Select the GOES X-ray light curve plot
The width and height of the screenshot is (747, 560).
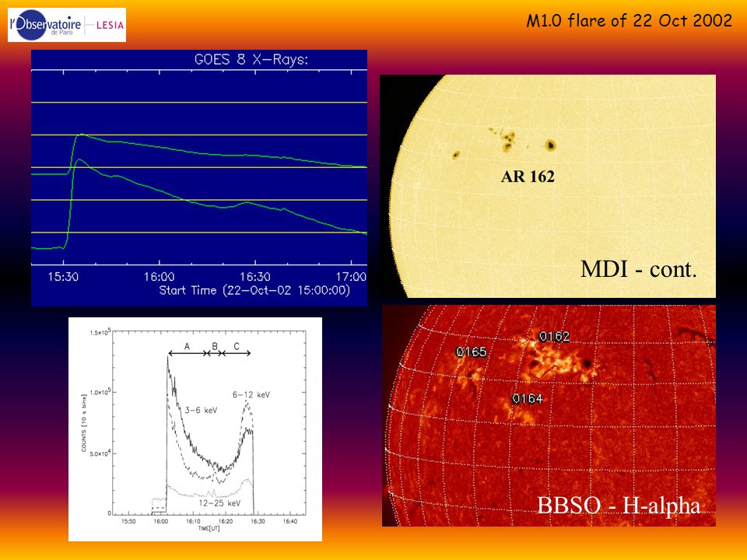coord(199,177)
